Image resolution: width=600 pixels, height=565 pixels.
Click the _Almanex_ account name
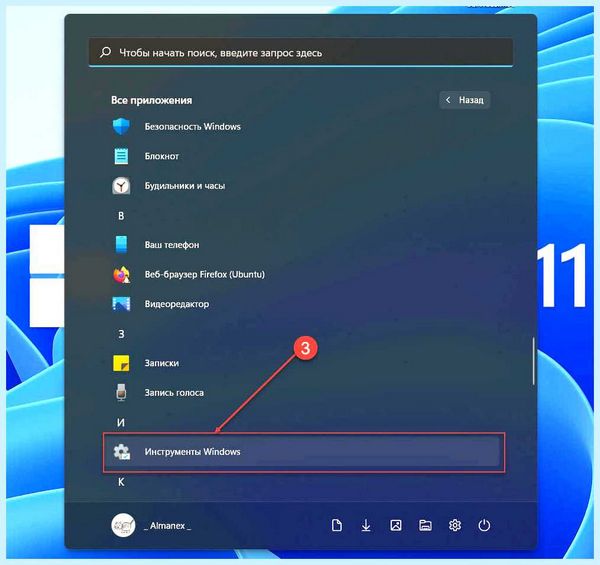point(168,526)
